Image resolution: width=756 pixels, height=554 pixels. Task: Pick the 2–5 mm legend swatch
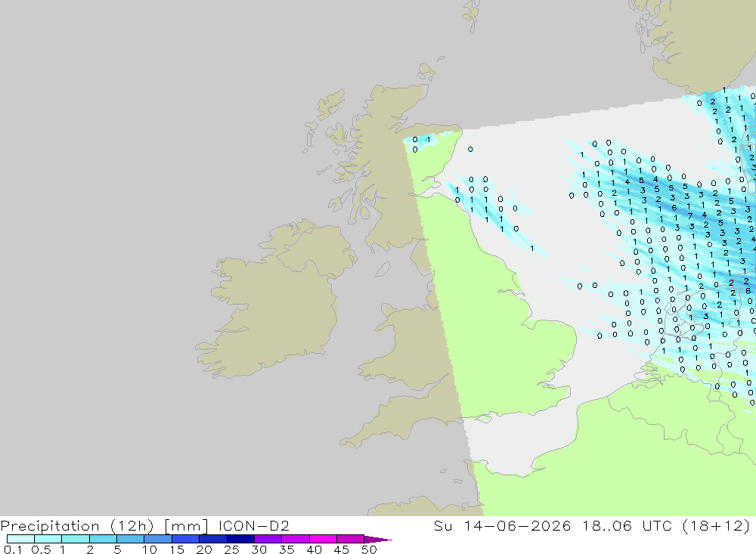(x=103, y=539)
